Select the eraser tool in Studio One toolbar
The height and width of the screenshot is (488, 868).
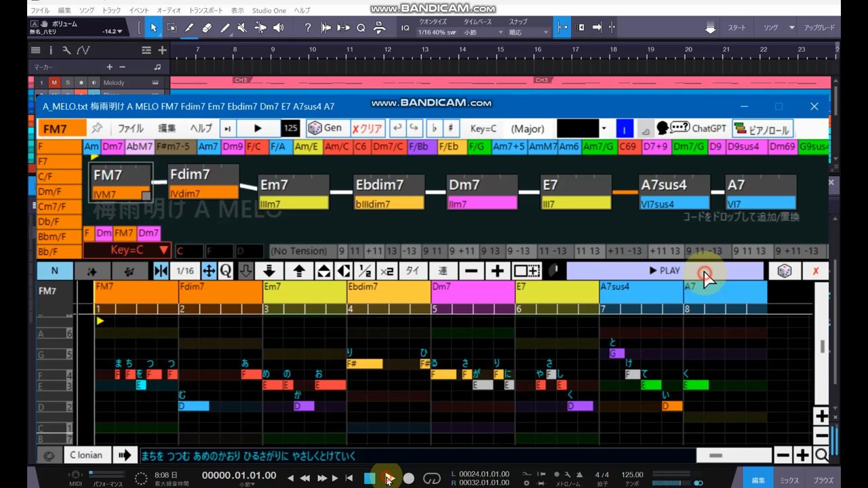tap(207, 28)
